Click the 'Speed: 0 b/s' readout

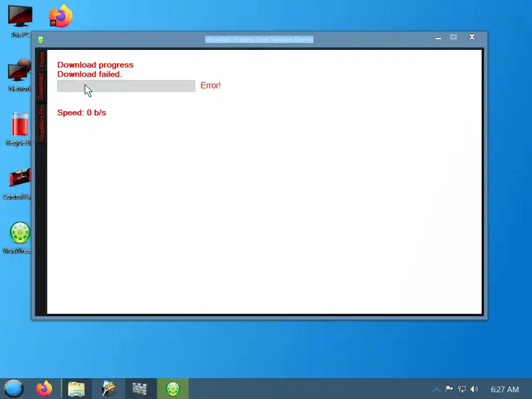point(82,113)
